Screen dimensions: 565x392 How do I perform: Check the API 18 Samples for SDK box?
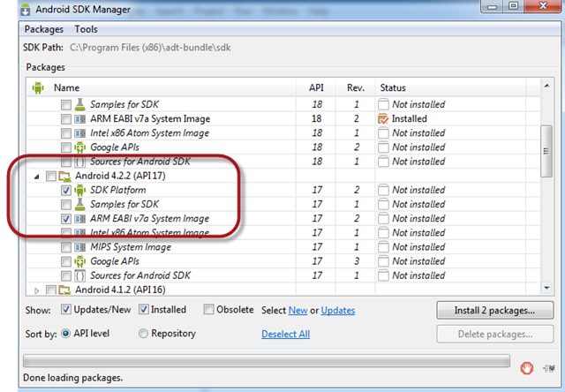coord(66,105)
